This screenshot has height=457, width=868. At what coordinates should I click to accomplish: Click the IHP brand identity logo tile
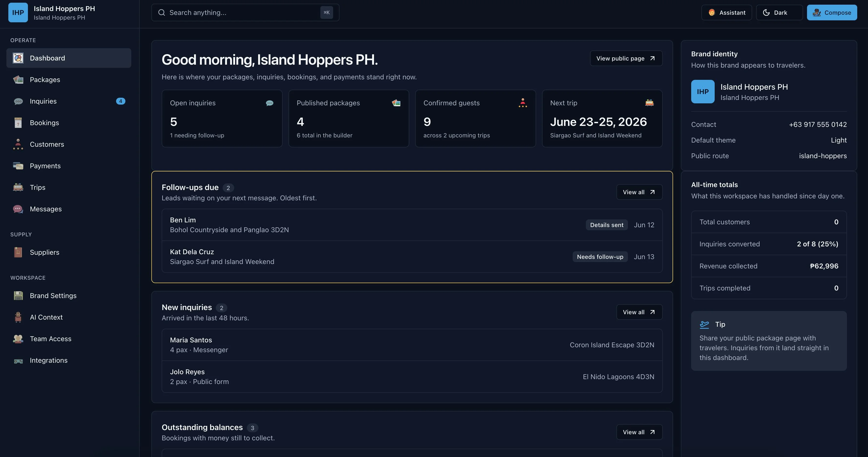(x=703, y=92)
